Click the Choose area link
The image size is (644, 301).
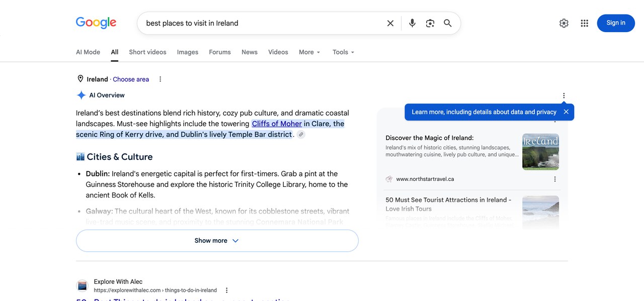[131, 79]
